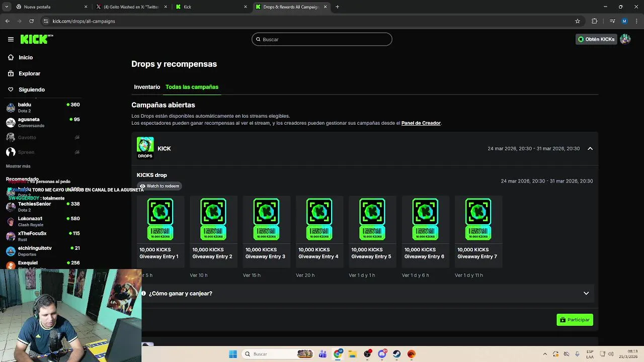
Task: Open elchiringuitotv recommended channel
Action: click(43, 251)
